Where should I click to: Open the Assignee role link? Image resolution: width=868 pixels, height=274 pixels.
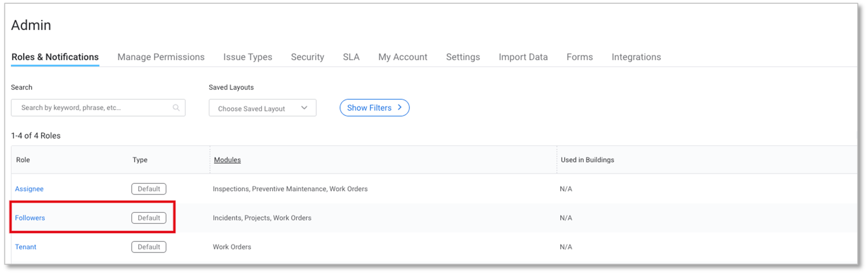(x=30, y=189)
